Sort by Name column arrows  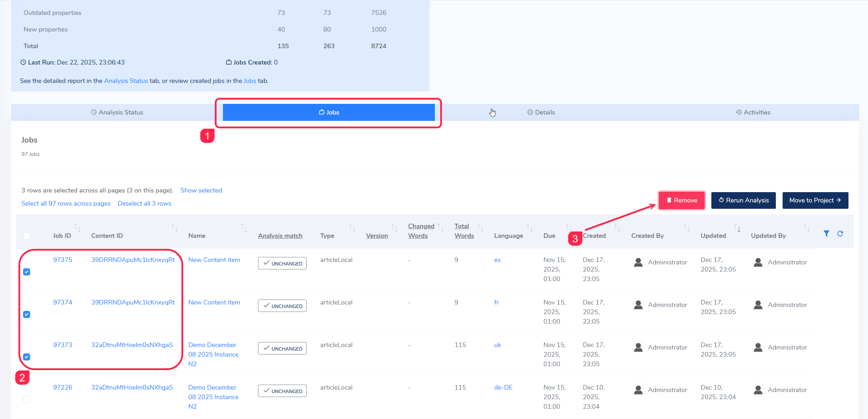[244, 228]
